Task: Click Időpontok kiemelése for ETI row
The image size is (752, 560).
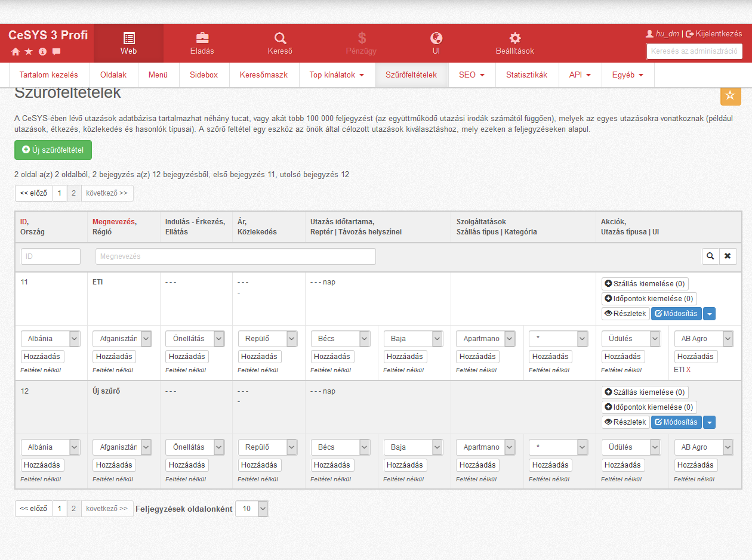Action: 649,299
